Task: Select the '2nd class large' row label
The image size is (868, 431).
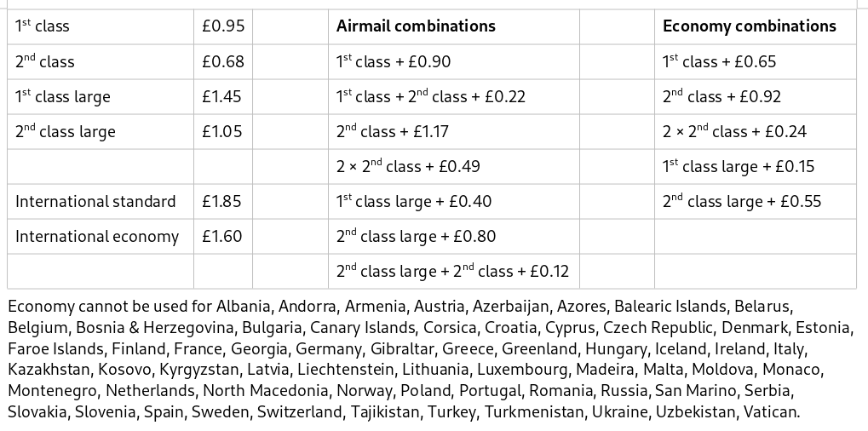Action: coord(66,132)
